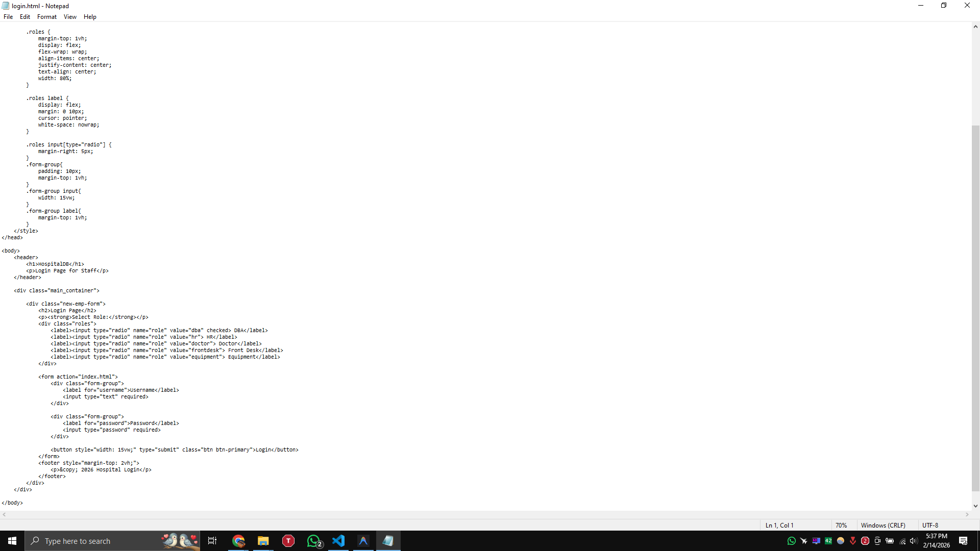This screenshot has width=980, height=551.
Task: Click the screen recorder tray icon
Action: click(x=877, y=542)
